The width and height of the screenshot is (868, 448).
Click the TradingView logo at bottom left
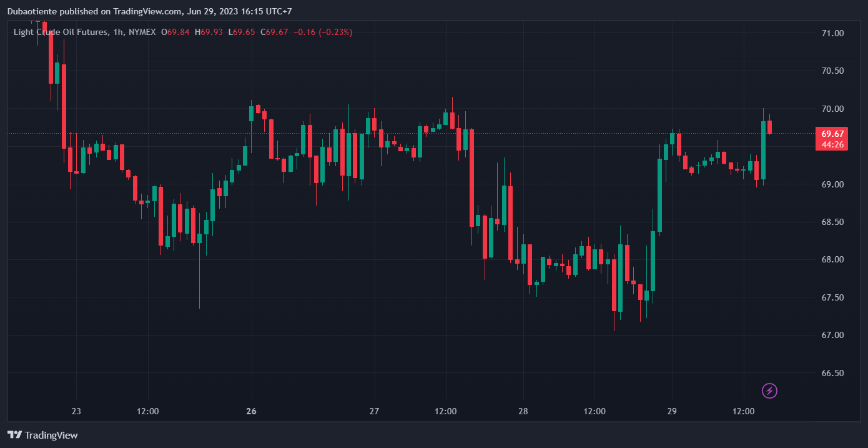pyautogui.click(x=42, y=435)
